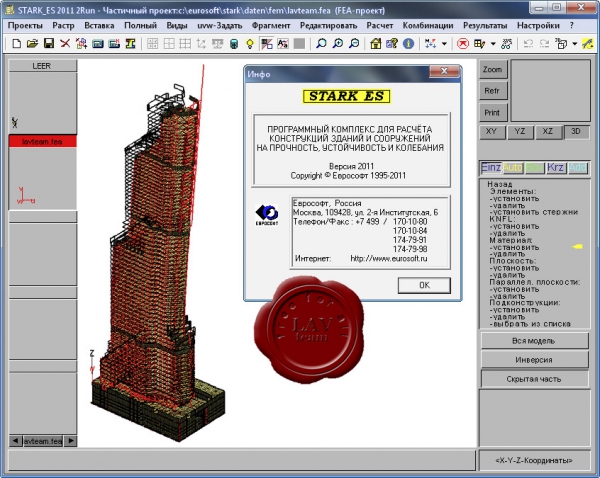The width and height of the screenshot is (600, 478).
Task: Click the plain magnifier zoom icon
Action: (321, 44)
